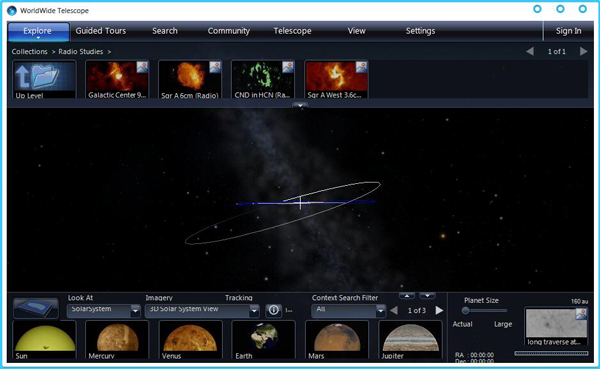Viewport: 600px width, 369px height.
Task: Click the context panel up arrow
Action: click(x=407, y=296)
